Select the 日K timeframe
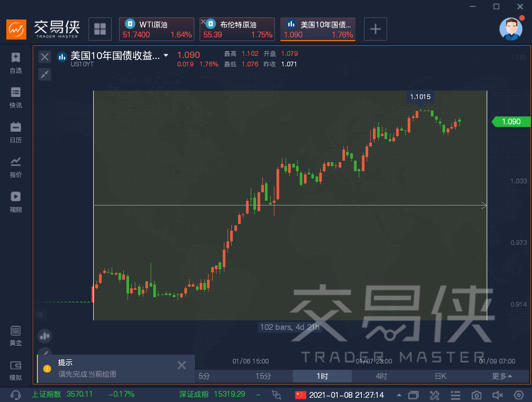532x402 pixels. pyautogui.click(x=440, y=376)
